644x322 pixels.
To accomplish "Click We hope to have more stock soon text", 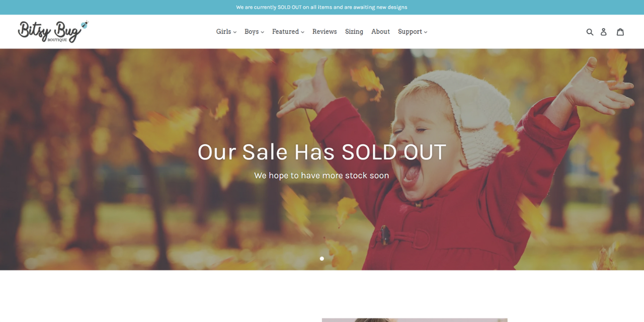I will point(321,176).
